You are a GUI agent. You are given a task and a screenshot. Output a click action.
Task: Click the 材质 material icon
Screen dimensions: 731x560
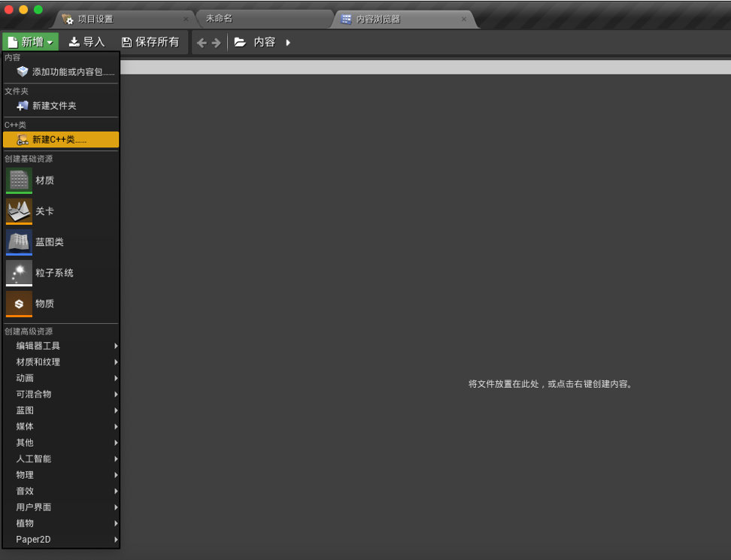(19, 180)
